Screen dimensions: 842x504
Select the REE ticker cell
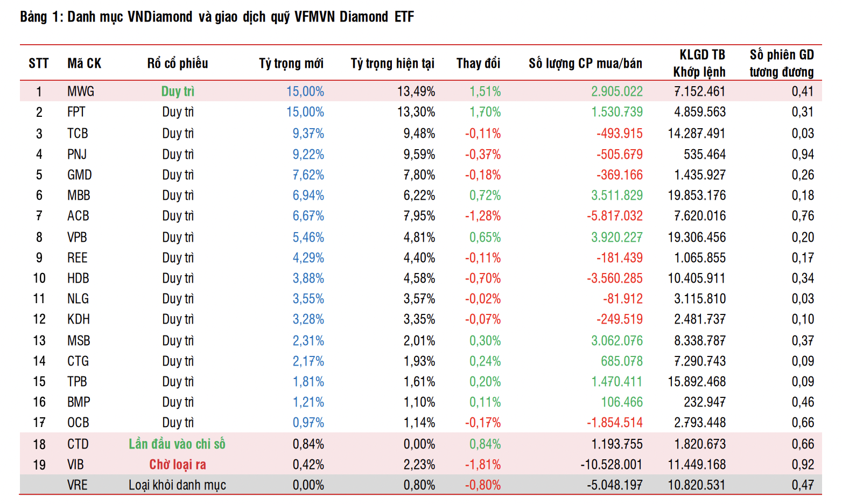point(77,258)
